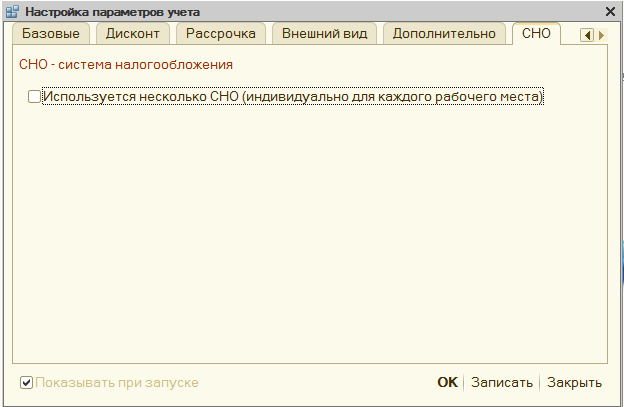The width and height of the screenshot is (624, 407).
Task: Activate the СНО tab
Action: [x=536, y=33]
